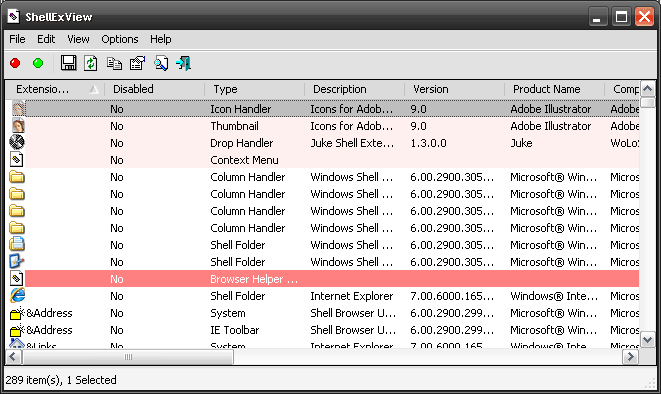Click the 'Windows® Inte…' product cell on Internet Explorer row

click(x=554, y=296)
